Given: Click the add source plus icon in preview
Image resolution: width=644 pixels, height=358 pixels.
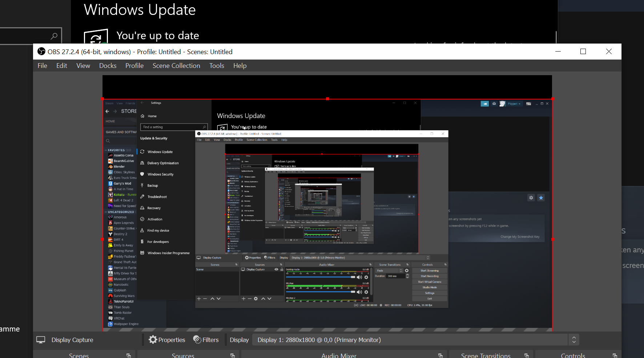Looking at the screenshot, I should click(x=243, y=298).
